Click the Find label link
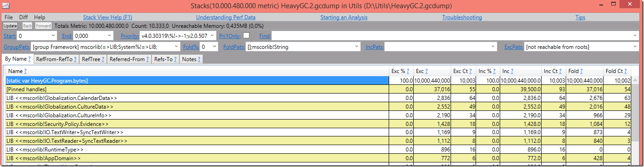This screenshot has height=167, width=644. click(x=265, y=36)
